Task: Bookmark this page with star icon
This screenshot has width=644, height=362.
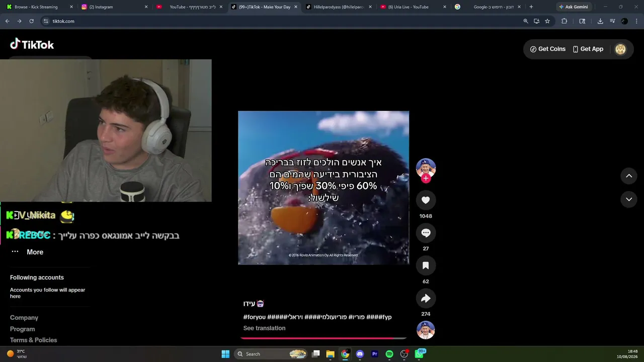Action: (x=547, y=21)
